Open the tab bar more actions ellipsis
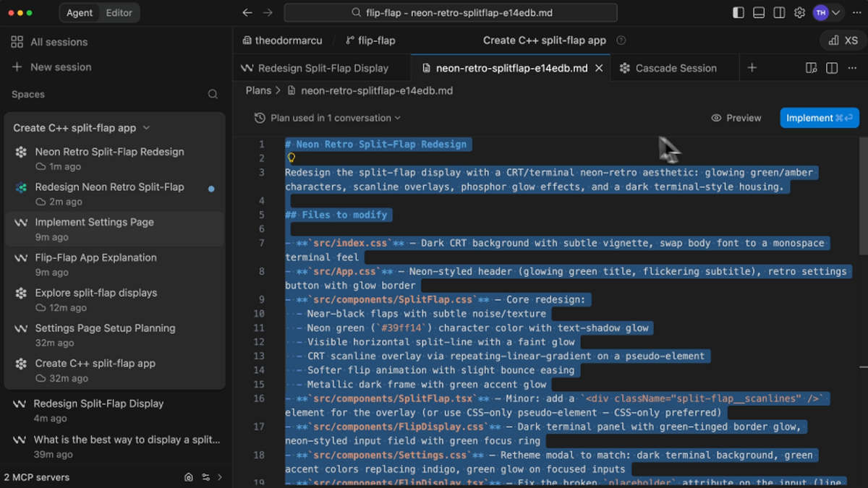 click(854, 68)
